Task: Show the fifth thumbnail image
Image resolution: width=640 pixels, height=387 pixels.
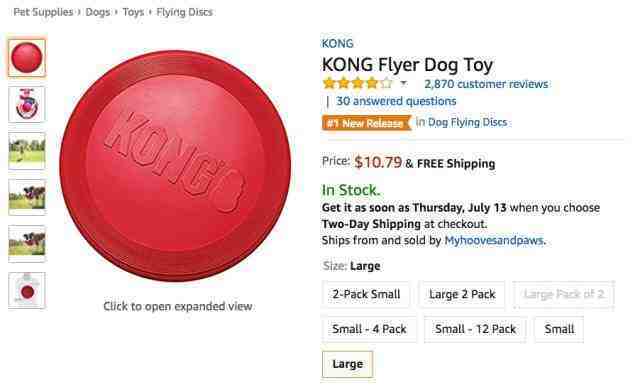Action: [27, 244]
